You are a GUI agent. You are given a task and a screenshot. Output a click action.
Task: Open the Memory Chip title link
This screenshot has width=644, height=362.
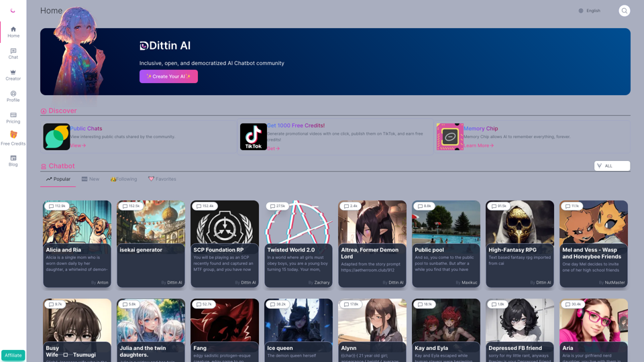(x=480, y=129)
